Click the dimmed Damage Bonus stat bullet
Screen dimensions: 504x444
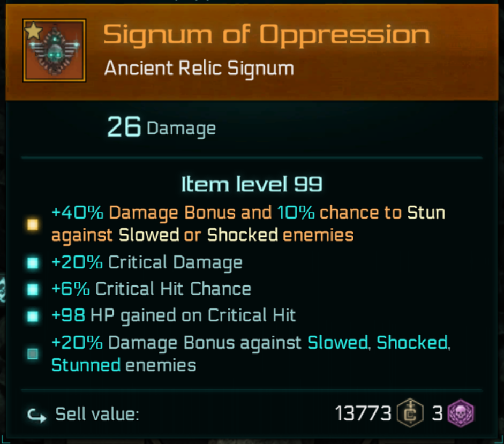(x=33, y=353)
